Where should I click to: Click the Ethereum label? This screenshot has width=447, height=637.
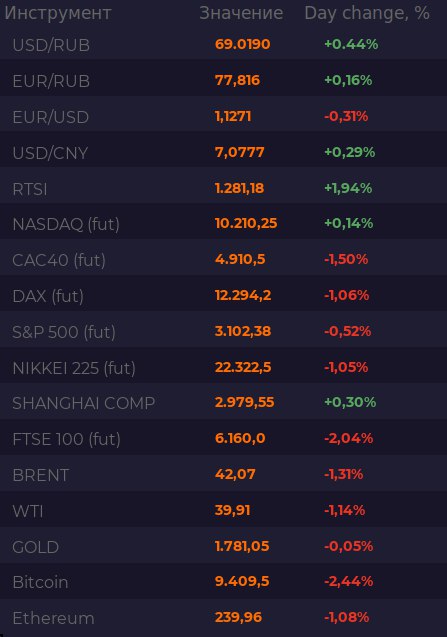tap(53, 618)
